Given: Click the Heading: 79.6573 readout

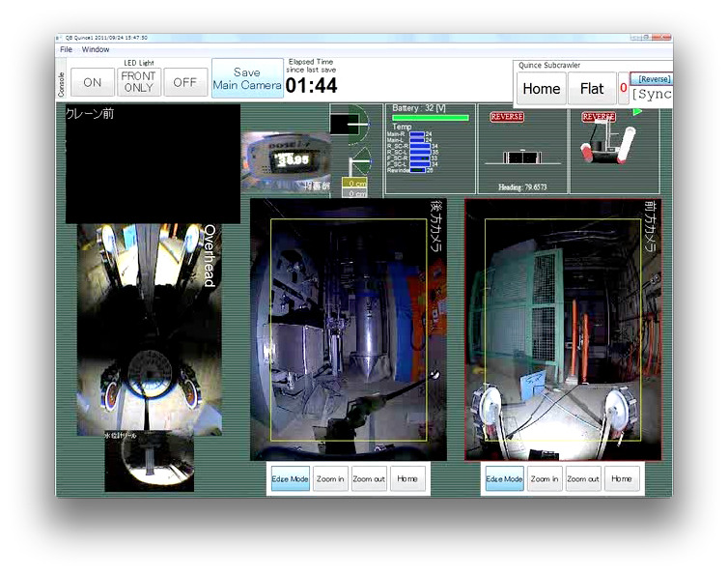Looking at the screenshot, I should tap(522, 187).
